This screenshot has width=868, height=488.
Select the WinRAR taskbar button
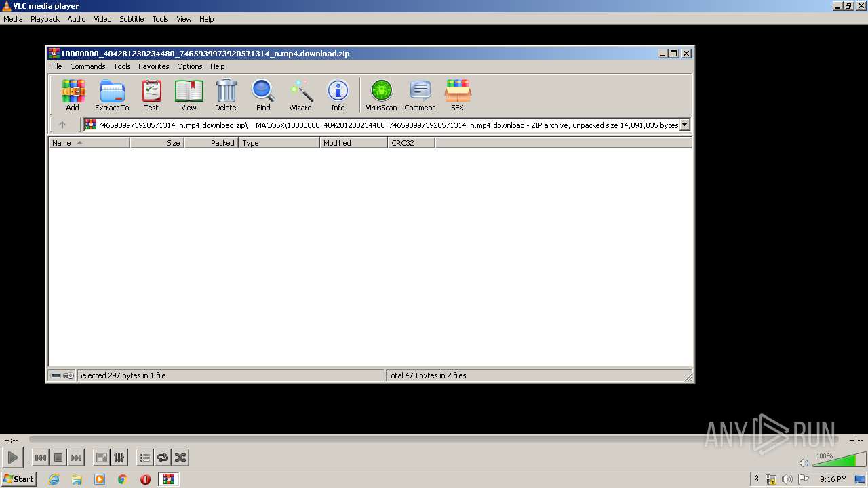[x=169, y=479]
